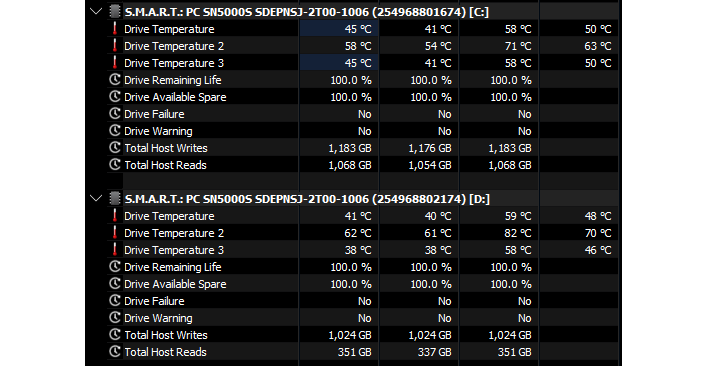
Task: Click clock icon of D: Drive Available Spare
Action: pyautogui.click(x=115, y=284)
